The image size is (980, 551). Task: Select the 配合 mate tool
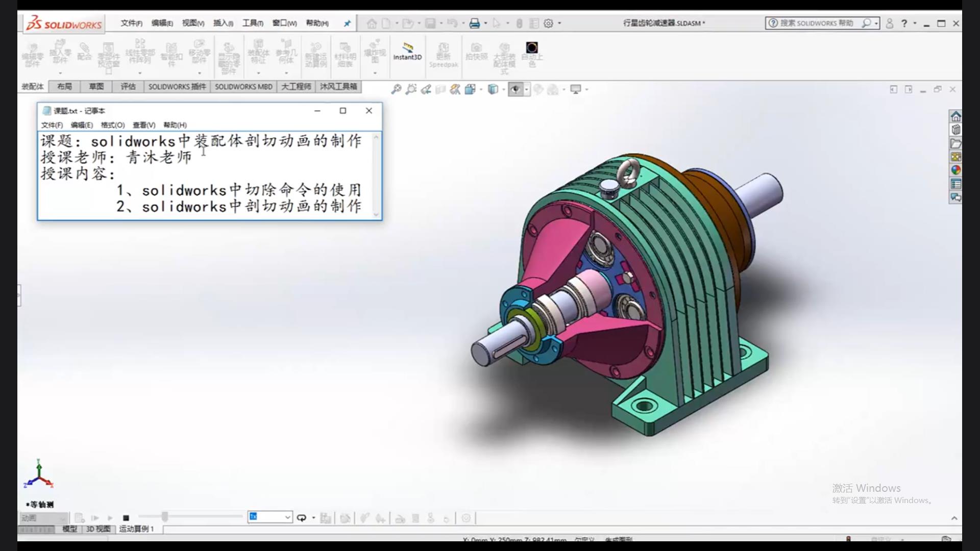[x=84, y=52]
